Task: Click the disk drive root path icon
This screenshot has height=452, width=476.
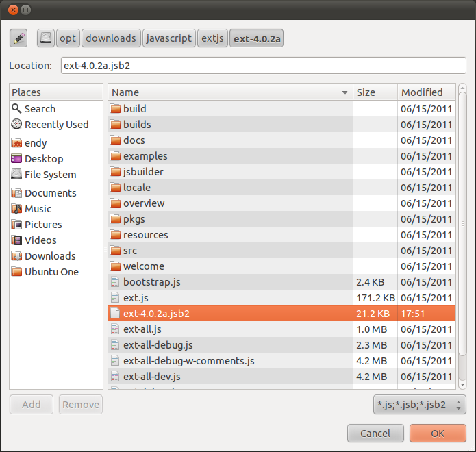Action: click(45, 38)
